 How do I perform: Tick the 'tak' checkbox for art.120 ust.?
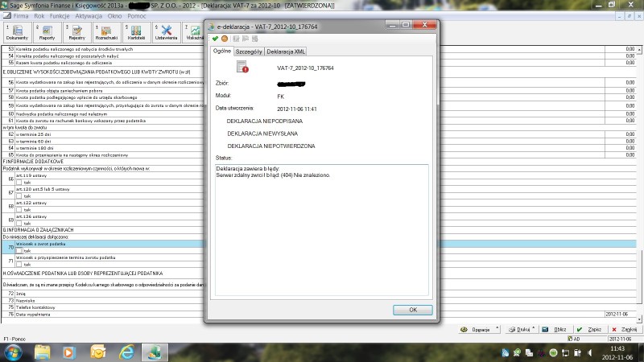coord(19,196)
